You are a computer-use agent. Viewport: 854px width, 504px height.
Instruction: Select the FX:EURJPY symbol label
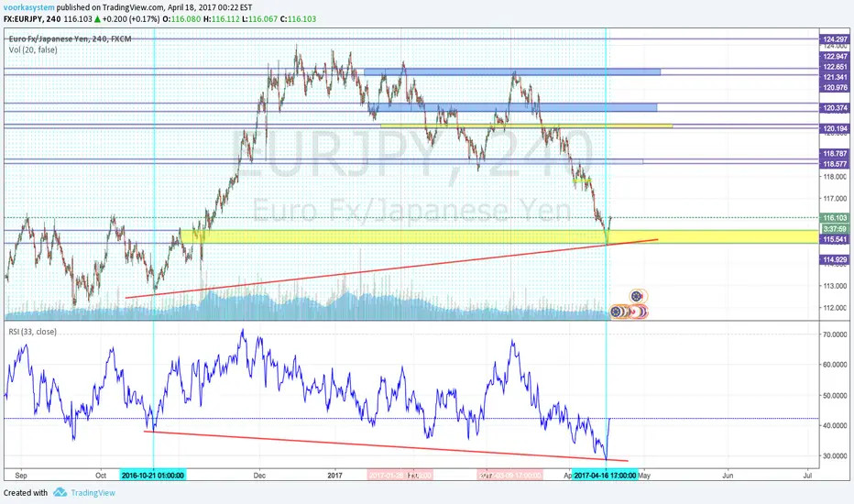(x=23, y=19)
